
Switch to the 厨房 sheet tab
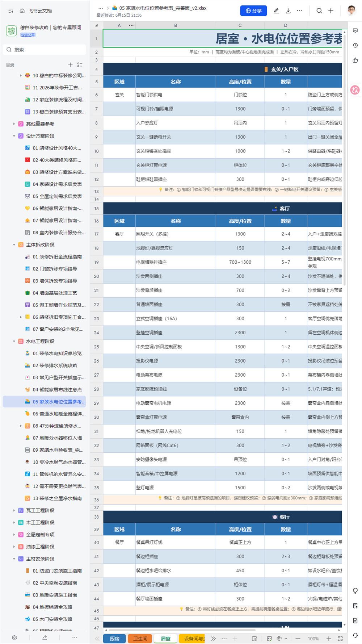114,639
